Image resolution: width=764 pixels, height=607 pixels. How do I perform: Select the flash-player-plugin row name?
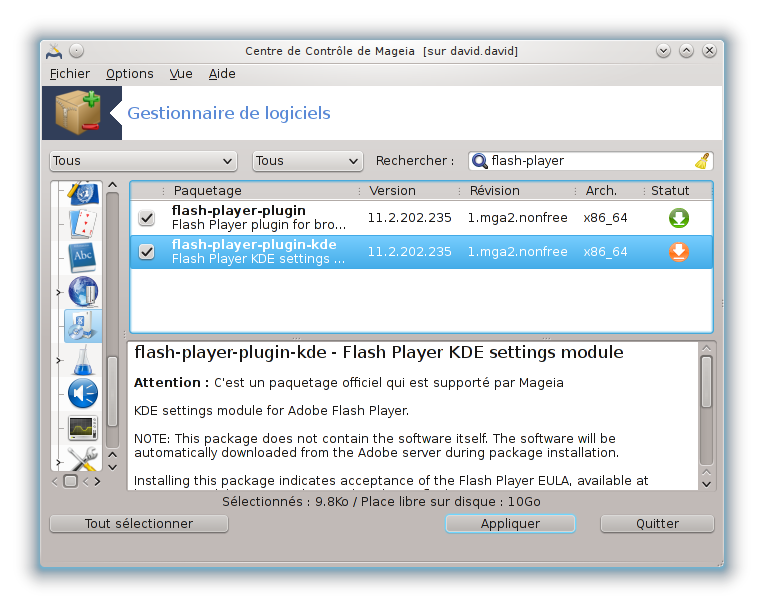[x=239, y=210]
